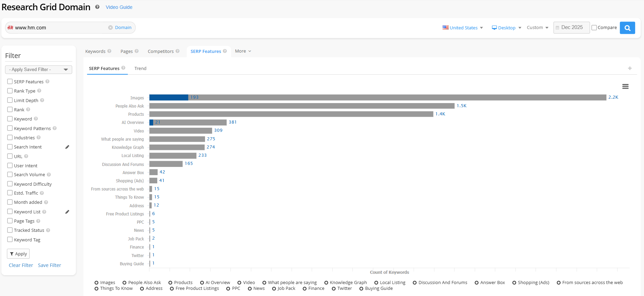Edit Search Intent with pencil icon
Image resolution: width=644 pixels, height=296 pixels.
tap(67, 147)
